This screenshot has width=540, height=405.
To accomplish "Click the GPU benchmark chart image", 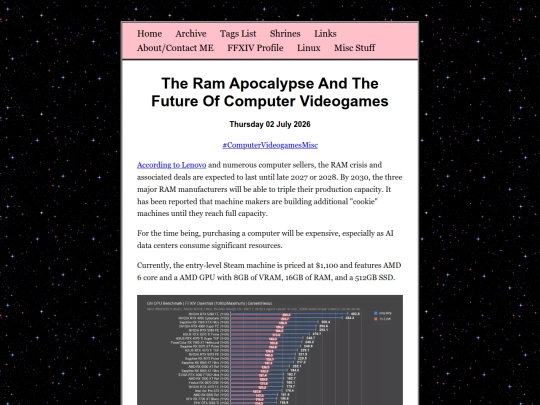I will (x=270, y=350).
